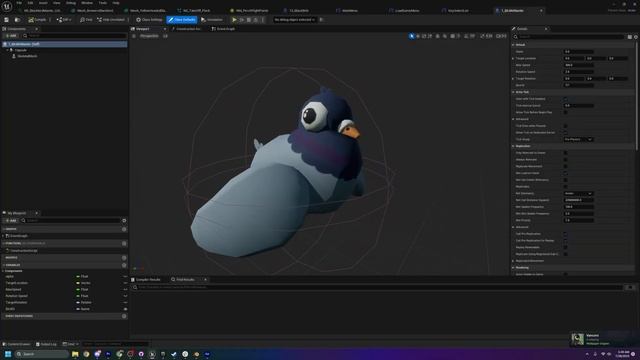Screen dimensions: 640x360
Task: Click the Move Speed value field
Action: point(578,65)
